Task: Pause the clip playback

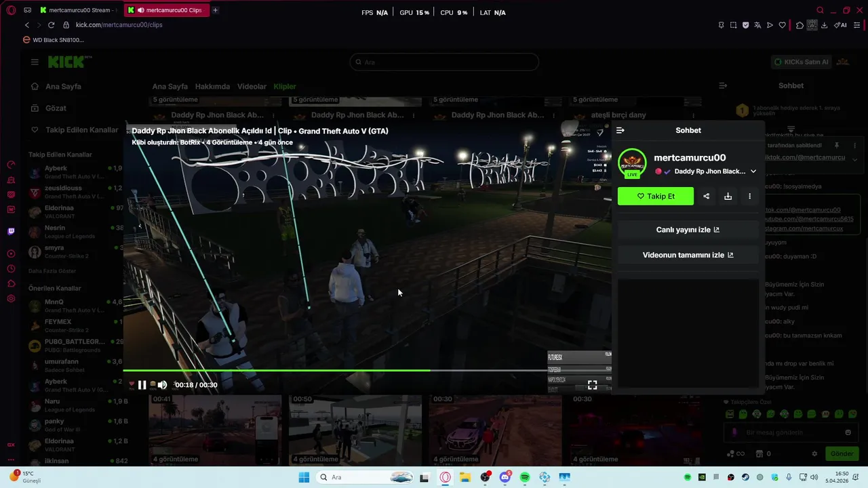Action: pyautogui.click(x=142, y=385)
